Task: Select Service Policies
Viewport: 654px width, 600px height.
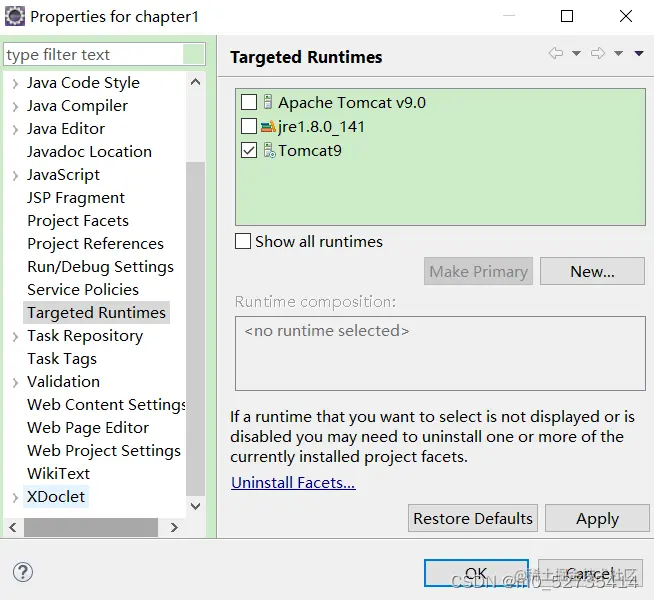Action: coord(83,290)
